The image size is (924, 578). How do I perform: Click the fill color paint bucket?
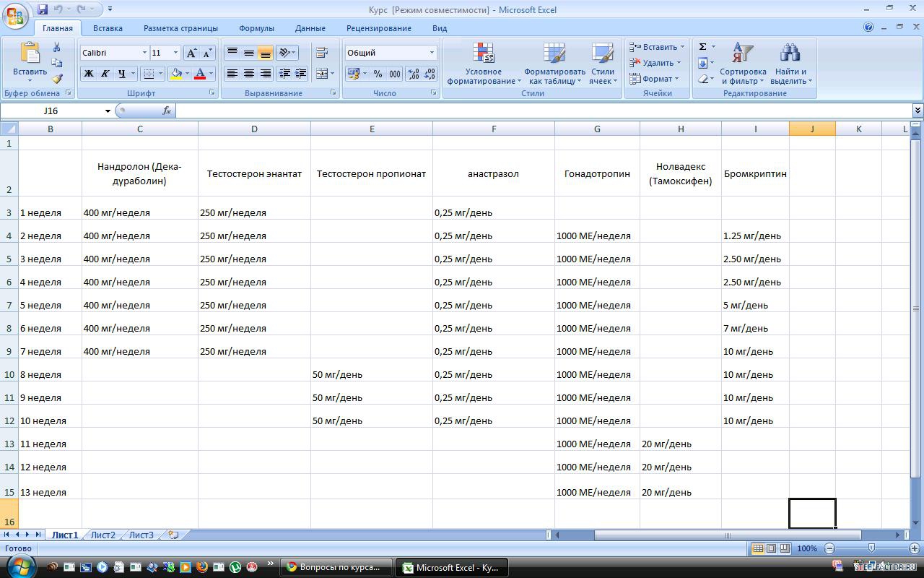[175, 74]
